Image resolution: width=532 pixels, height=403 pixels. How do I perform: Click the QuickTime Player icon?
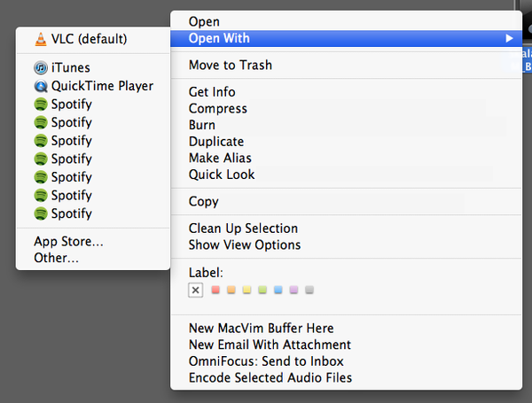click(41, 86)
